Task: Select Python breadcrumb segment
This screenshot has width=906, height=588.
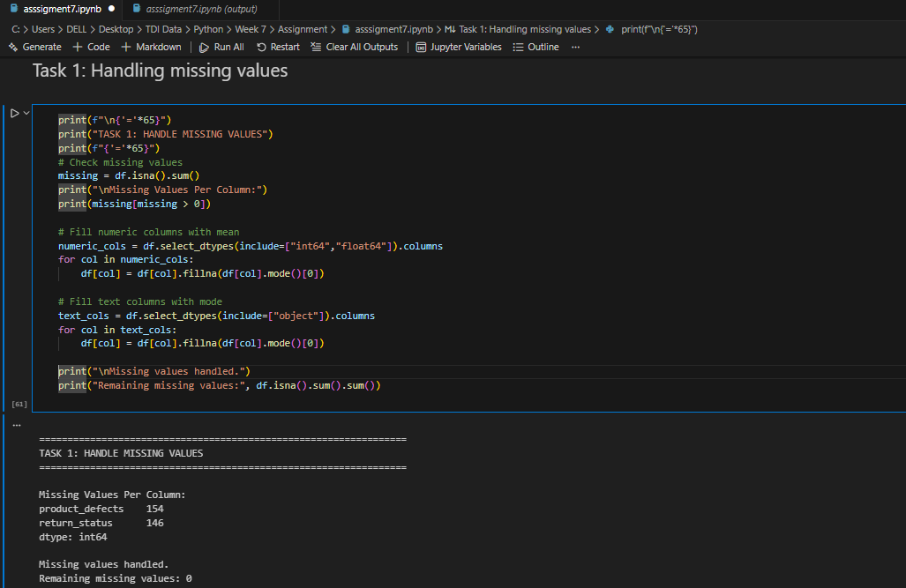Action: click(208, 29)
